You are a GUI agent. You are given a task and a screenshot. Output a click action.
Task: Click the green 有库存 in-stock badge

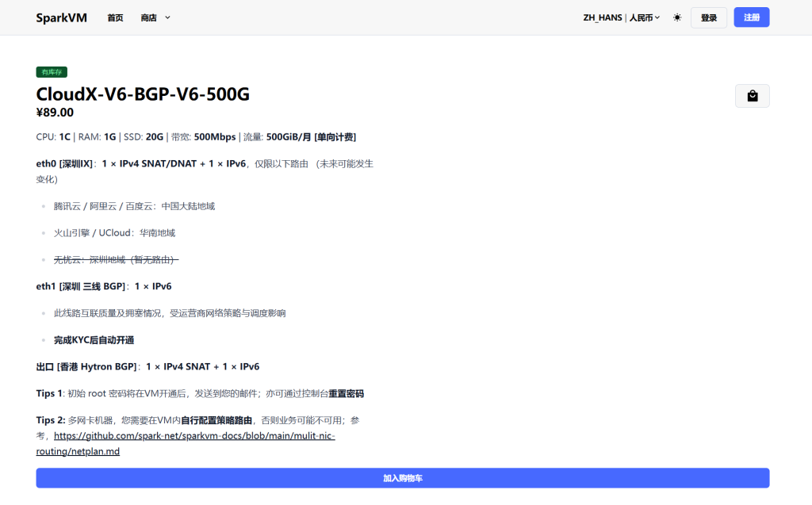52,72
